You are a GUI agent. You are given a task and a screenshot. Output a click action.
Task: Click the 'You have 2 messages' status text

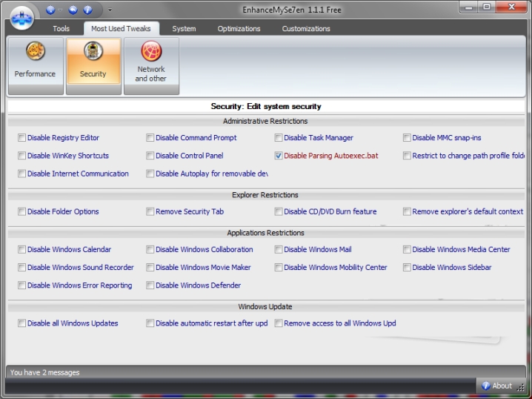point(44,372)
